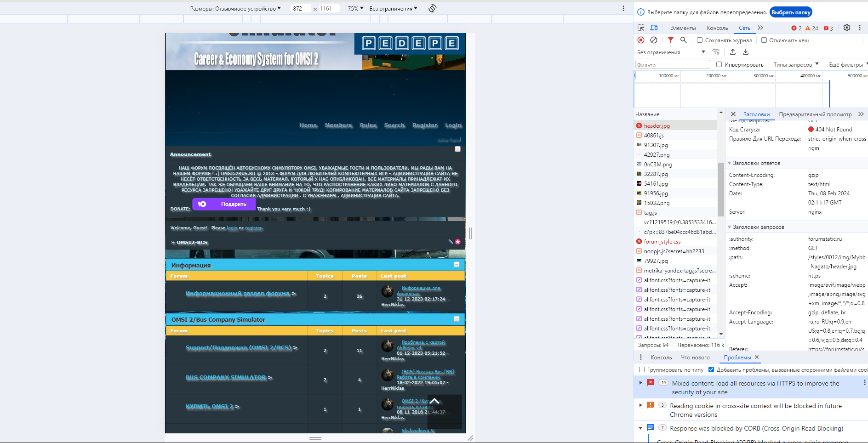Open DevTools settings gear
The width and height of the screenshot is (868, 443).
[847, 28]
